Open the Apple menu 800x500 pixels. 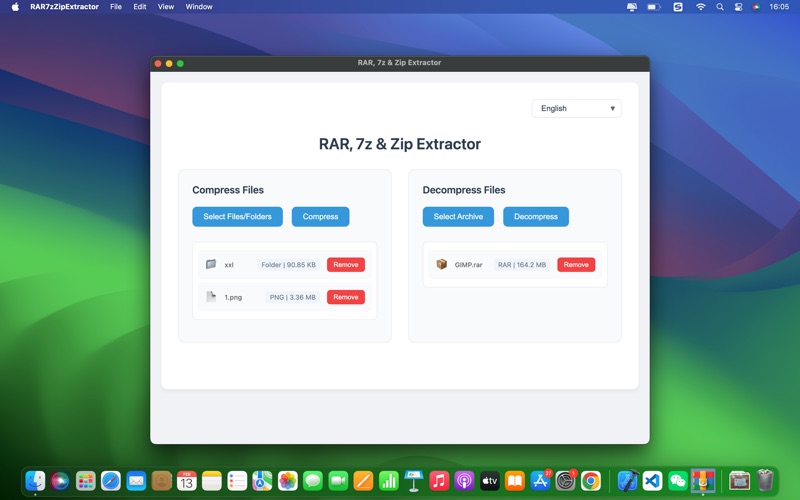point(15,7)
